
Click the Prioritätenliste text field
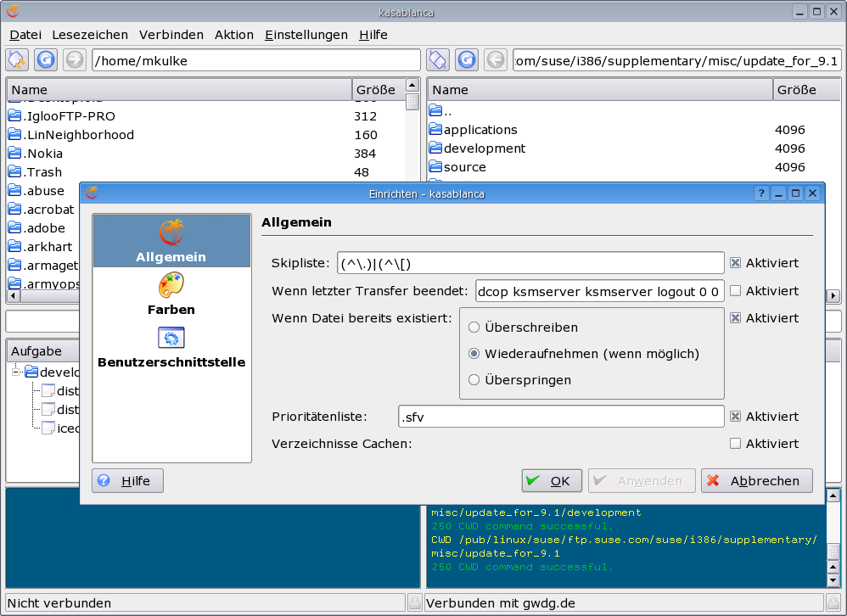point(561,417)
